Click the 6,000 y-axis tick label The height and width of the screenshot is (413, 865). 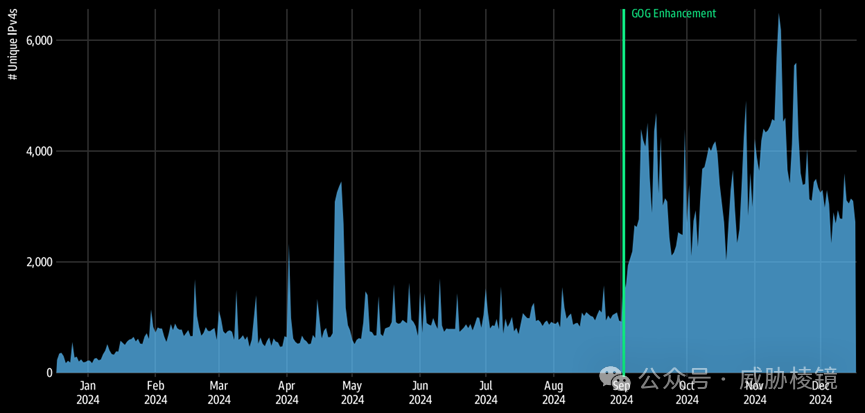coord(39,40)
